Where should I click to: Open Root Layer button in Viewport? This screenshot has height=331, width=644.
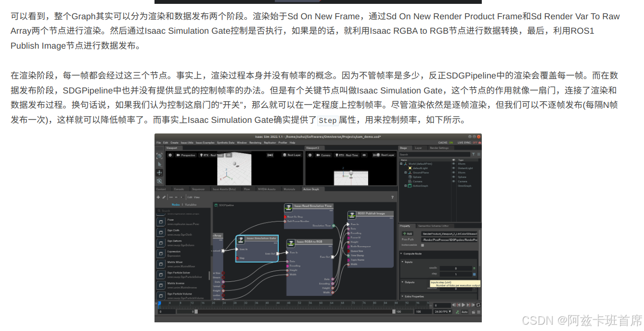point(292,155)
